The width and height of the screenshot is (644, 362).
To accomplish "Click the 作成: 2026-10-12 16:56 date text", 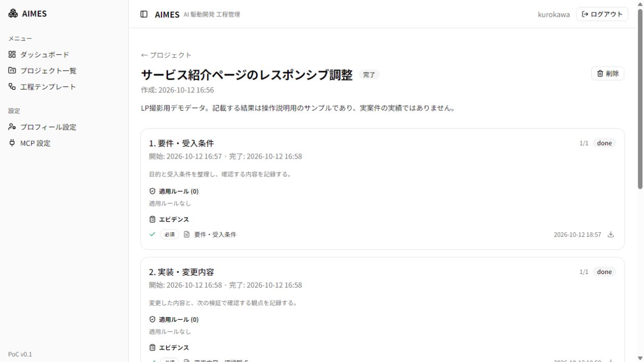I will [x=177, y=90].
